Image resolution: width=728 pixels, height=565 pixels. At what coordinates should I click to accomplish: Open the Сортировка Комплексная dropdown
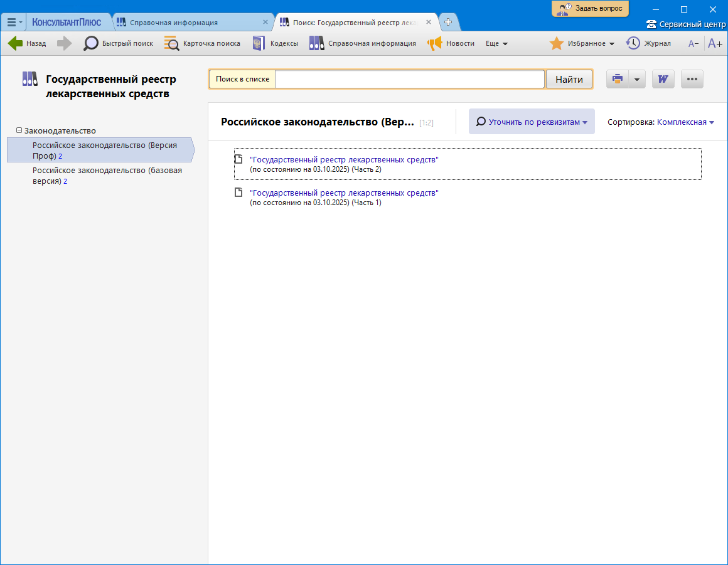tap(685, 122)
